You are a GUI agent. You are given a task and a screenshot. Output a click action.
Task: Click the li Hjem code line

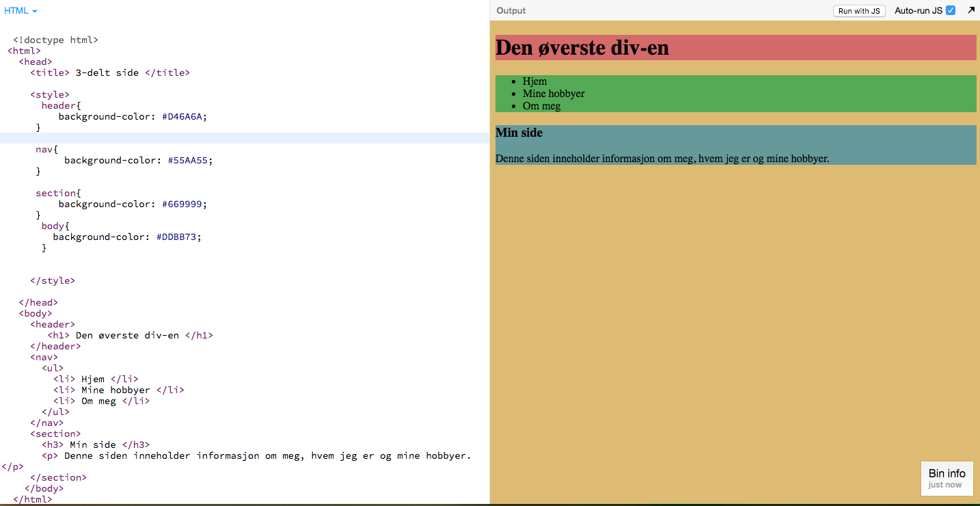tap(96, 379)
